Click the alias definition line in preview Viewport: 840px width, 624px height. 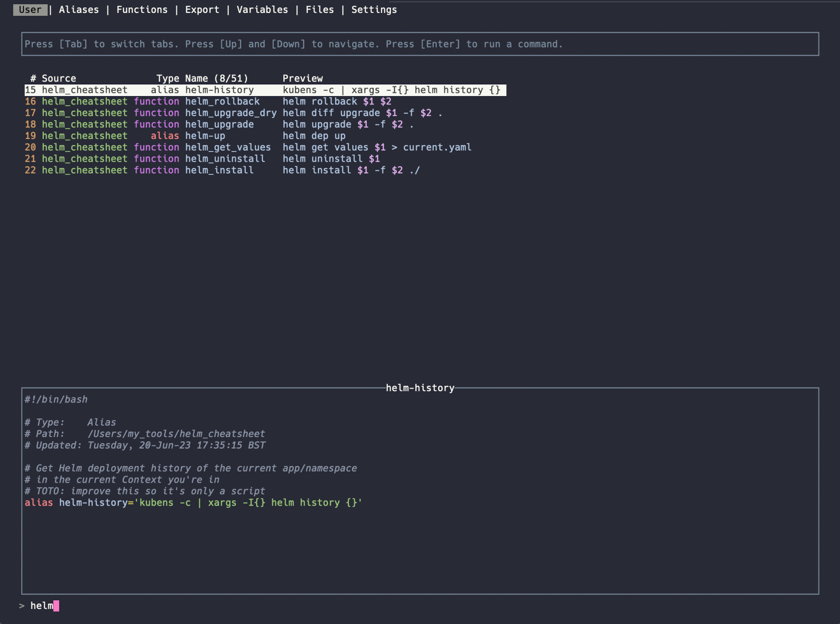pyautogui.click(x=193, y=503)
